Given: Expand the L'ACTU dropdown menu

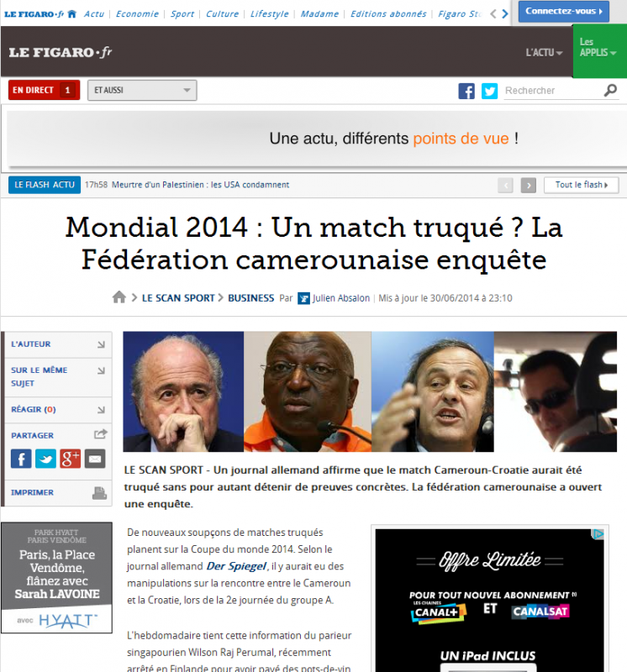Looking at the screenshot, I should point(544,53).
